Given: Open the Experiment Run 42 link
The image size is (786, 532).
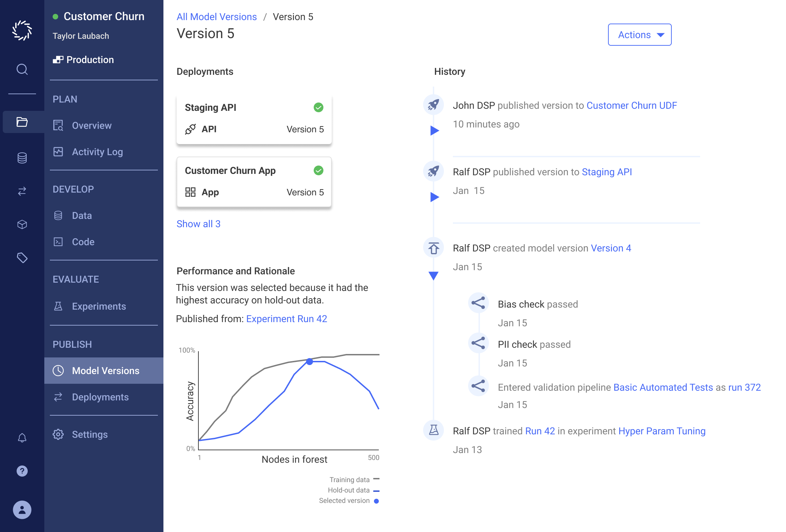Looking at the screenshot, I should pyautogui.click(x=287, y=319).
